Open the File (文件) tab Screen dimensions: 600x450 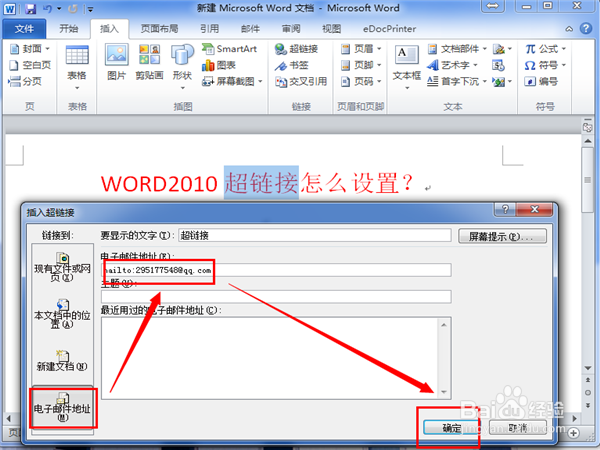[24, 29]
